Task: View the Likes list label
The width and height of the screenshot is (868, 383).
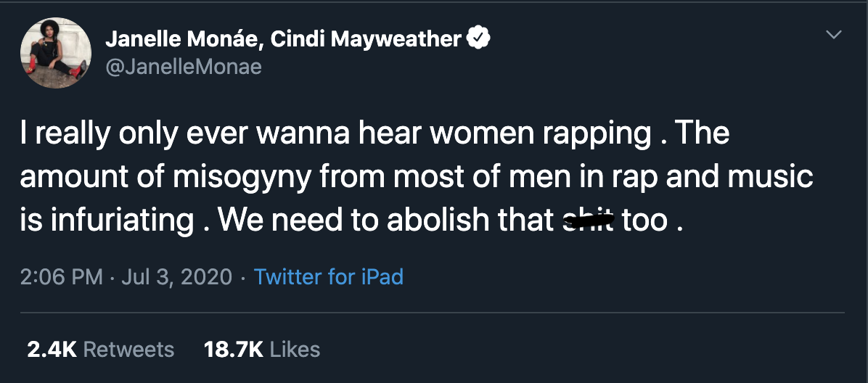Action: pyautogui.click(x=295, y=350)
